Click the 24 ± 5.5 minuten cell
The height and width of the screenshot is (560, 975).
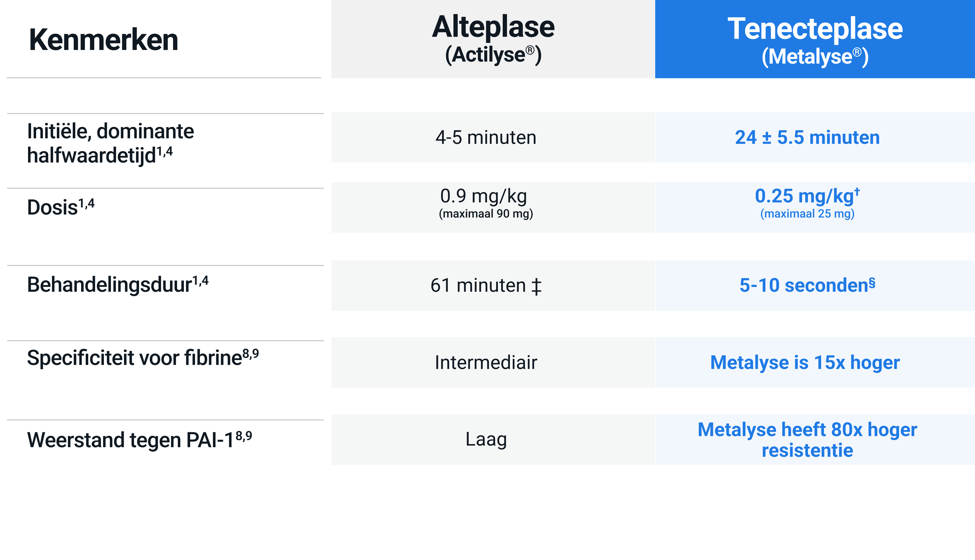pos(807,138)
